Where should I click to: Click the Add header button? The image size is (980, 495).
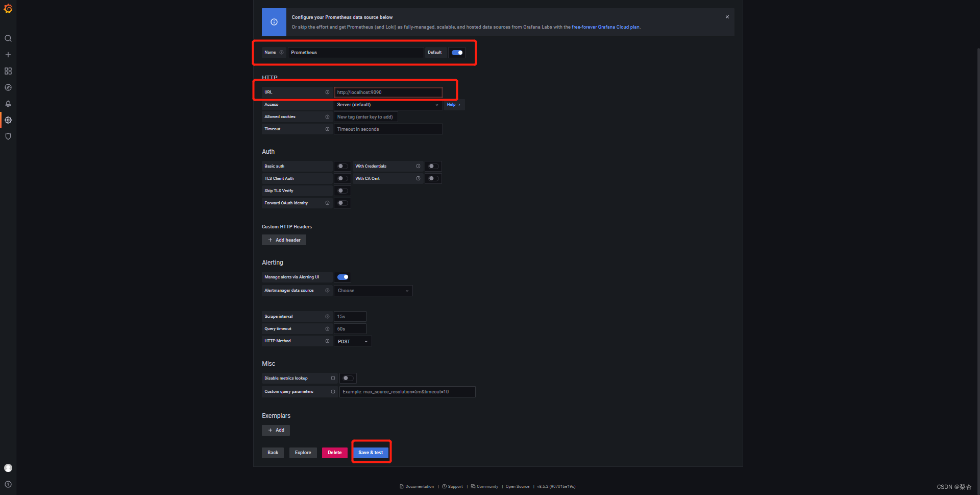(x=284, y=240)
